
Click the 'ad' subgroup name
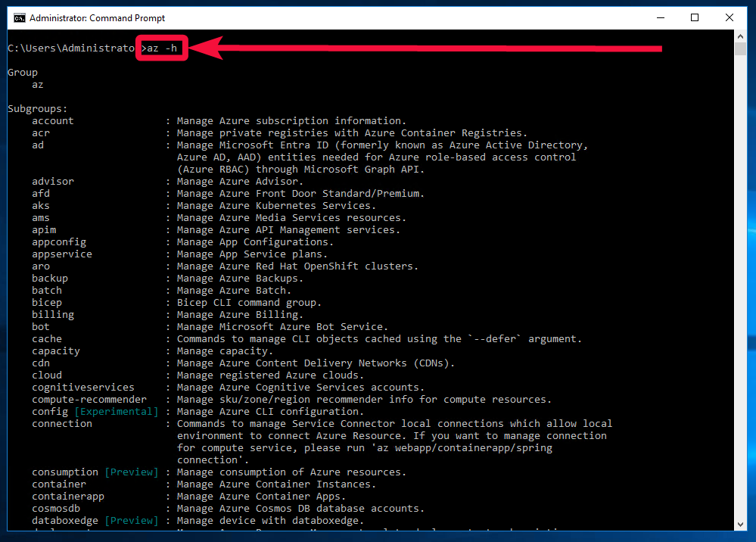tap(38, 145)
